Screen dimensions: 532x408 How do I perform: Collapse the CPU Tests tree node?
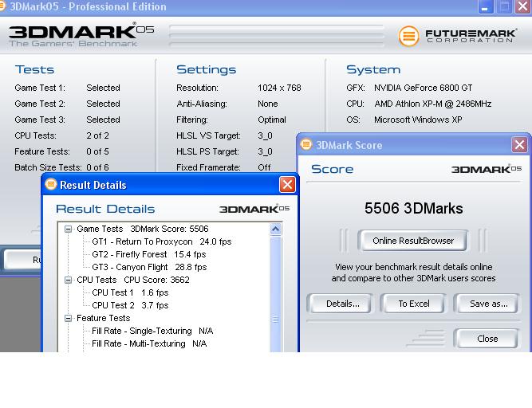[x=69, y=280]
